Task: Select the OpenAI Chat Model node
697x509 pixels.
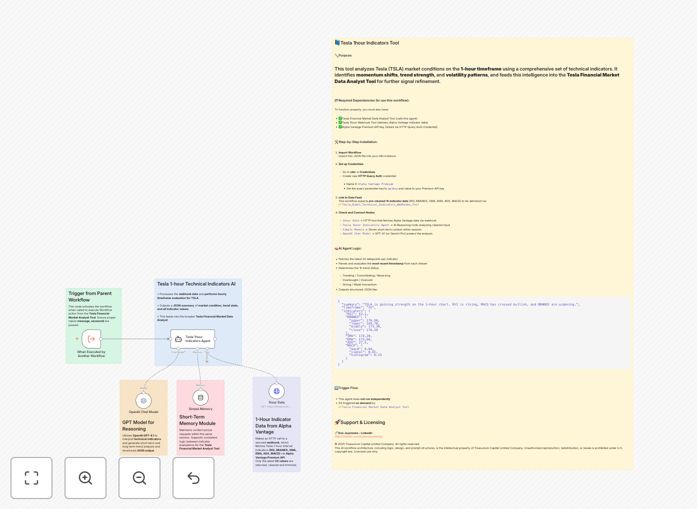Action: (x=144, y=401)
